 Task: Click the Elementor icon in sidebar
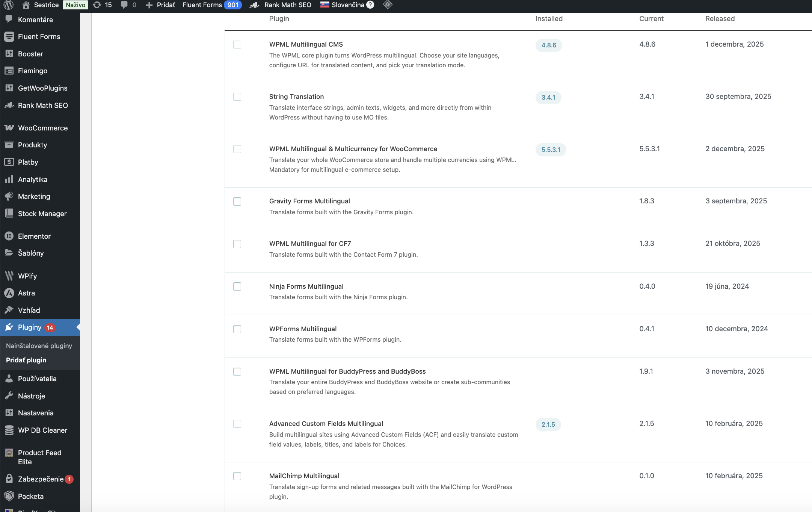[x=9, y=236]
